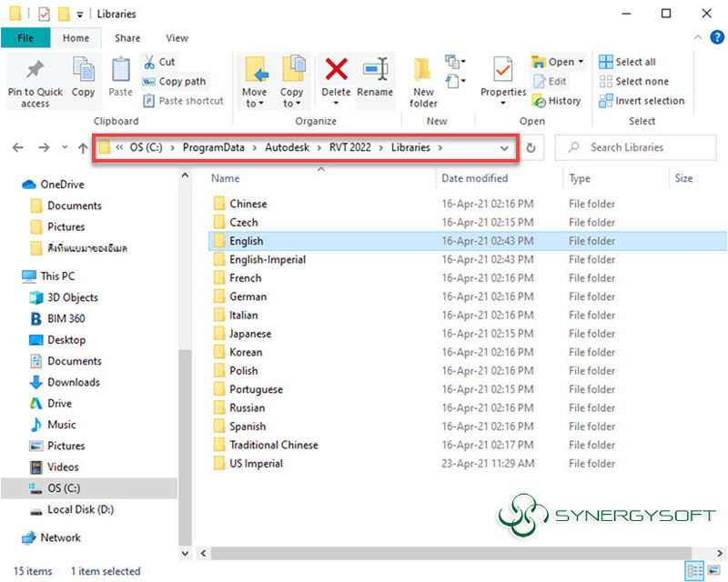Switch to the View ribbon tab
Screen dimensions: 728x582
click(177, 38)
